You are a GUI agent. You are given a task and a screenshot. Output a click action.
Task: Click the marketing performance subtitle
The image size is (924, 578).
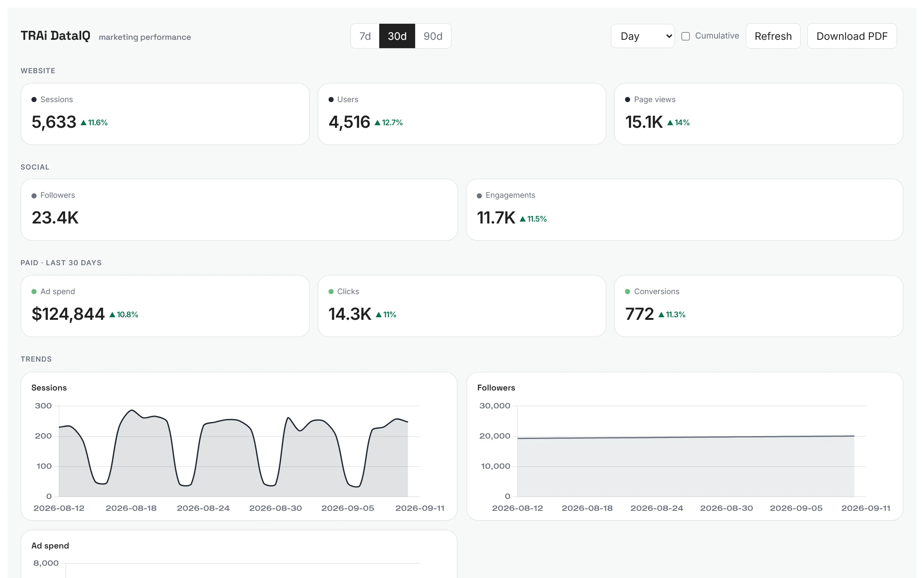coord(145,37)
